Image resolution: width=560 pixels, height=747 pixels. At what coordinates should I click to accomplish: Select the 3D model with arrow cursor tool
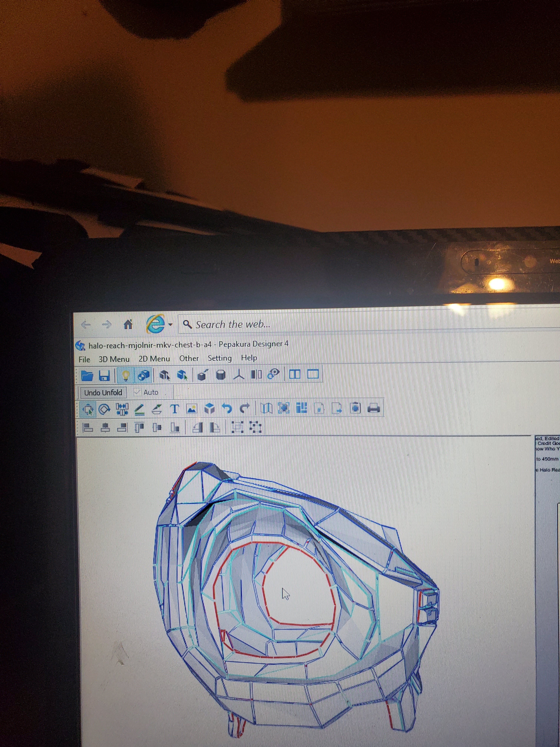pyautogui.click(x=165, y=375)
